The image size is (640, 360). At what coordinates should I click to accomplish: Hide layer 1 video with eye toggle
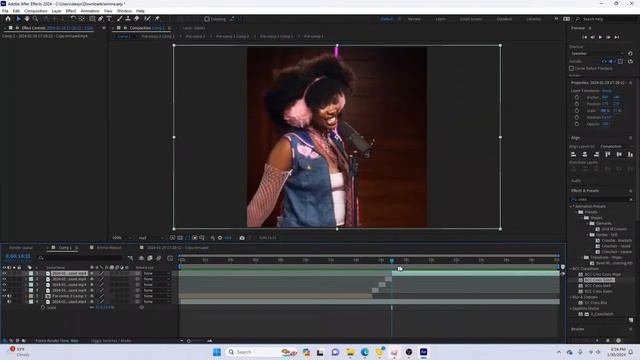(x=4, y=273)
